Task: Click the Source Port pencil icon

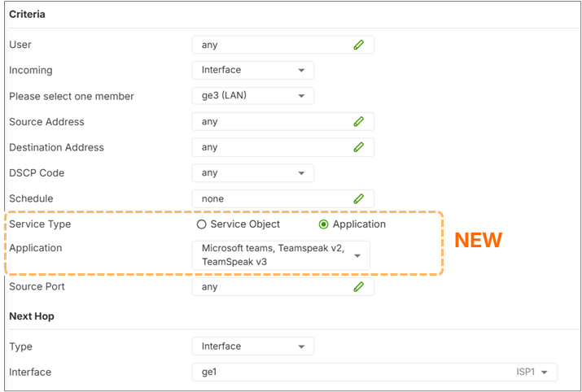Action: pyautogui.click(x=358, y=286)
